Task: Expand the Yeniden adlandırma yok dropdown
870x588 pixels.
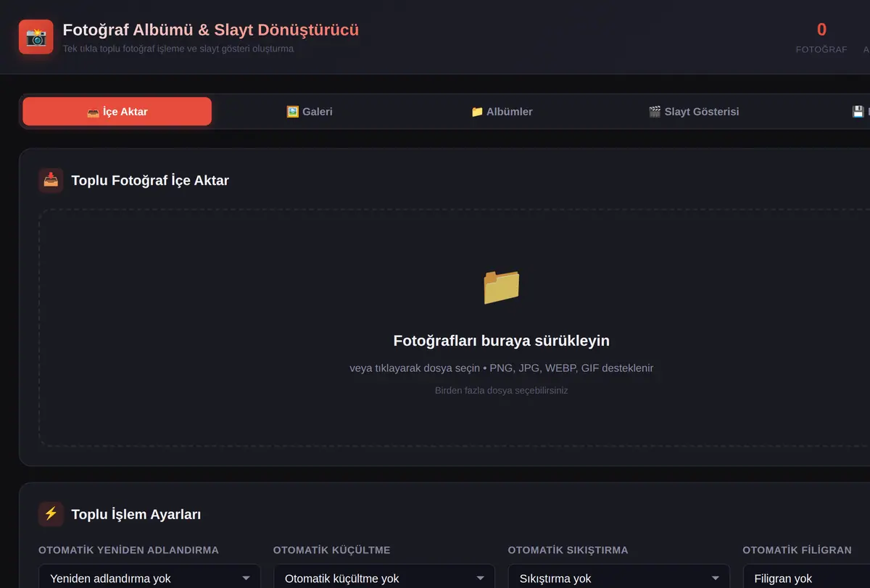Action: (149, 578)
